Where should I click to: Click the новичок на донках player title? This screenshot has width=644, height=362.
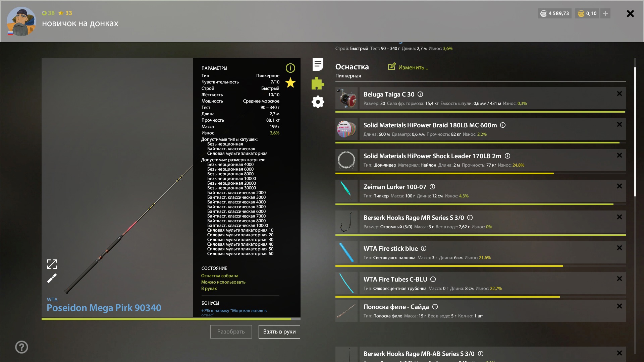[x=80, y=23]
